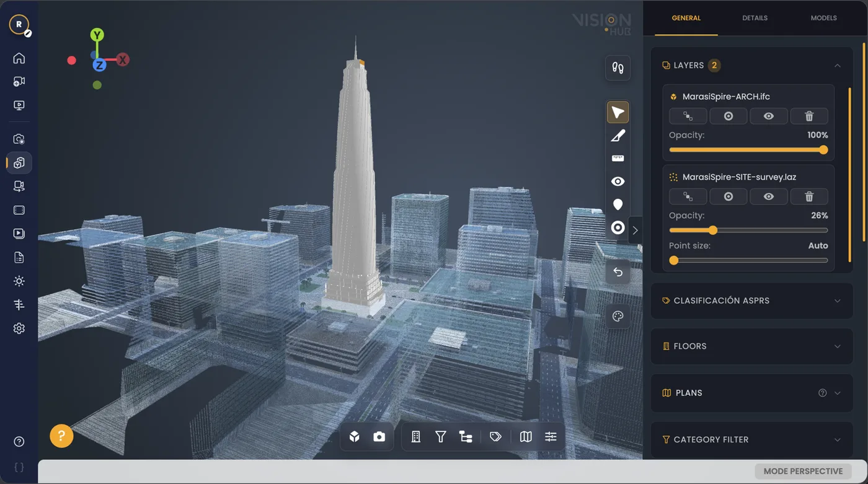Choose the selection arrow tool

[618, 113]
